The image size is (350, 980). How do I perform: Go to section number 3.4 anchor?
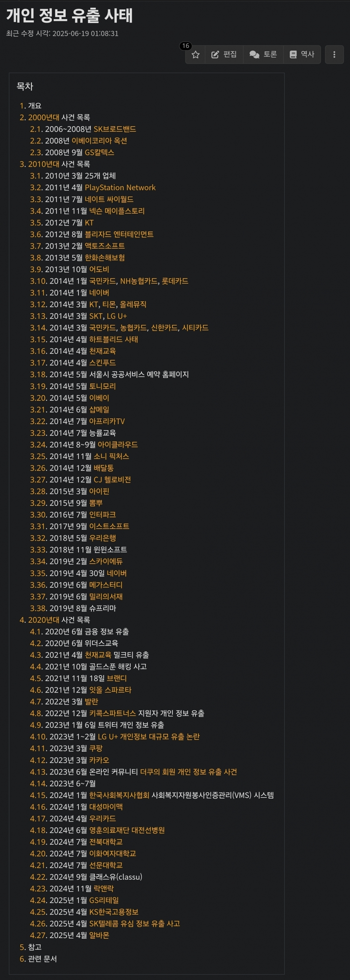pos(36,211)
